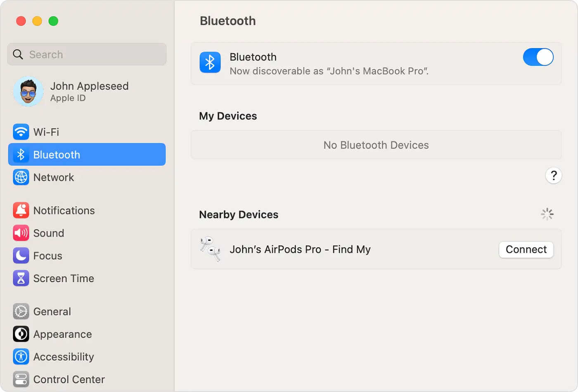The image size is (578, 392).
Task: Turn off the Bluetooth toggle
Action: 538,57
